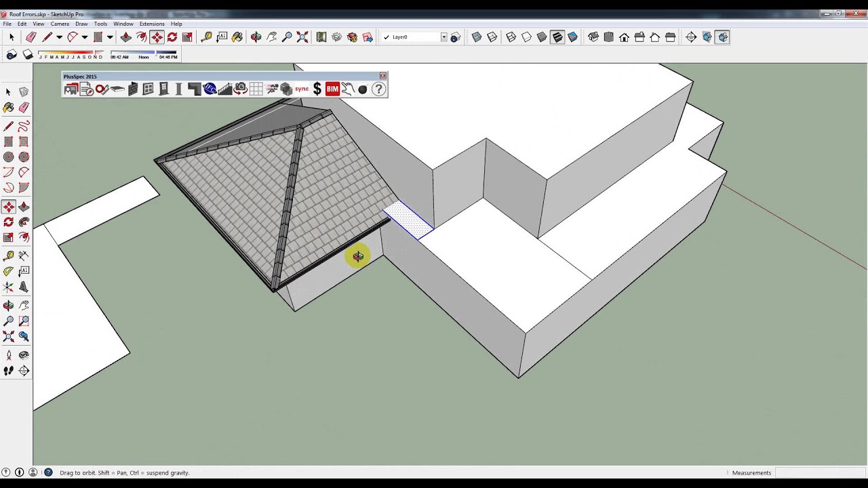The image size is (868, 488).
Task: Toggle Layer0 current-layer checkmark
Action: [x=387, y=37]
